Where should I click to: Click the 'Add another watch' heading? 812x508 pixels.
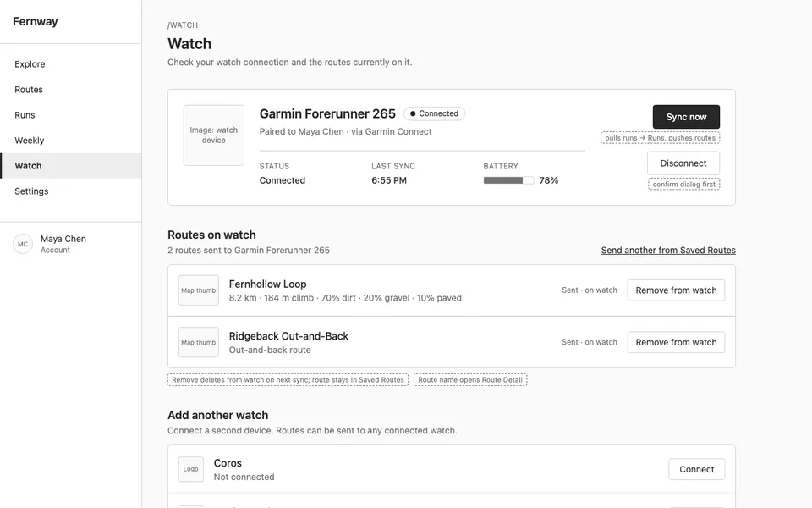[x=218, y=415]
